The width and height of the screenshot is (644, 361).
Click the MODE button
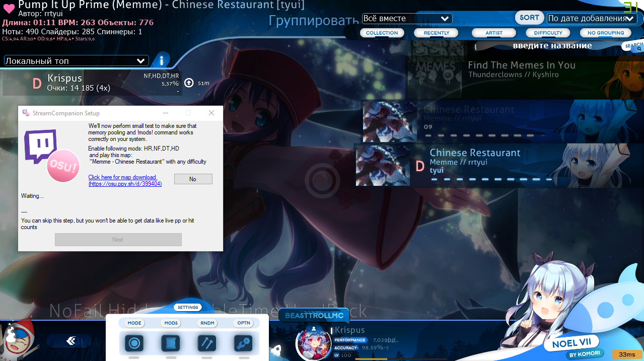[x=134, y=323]
